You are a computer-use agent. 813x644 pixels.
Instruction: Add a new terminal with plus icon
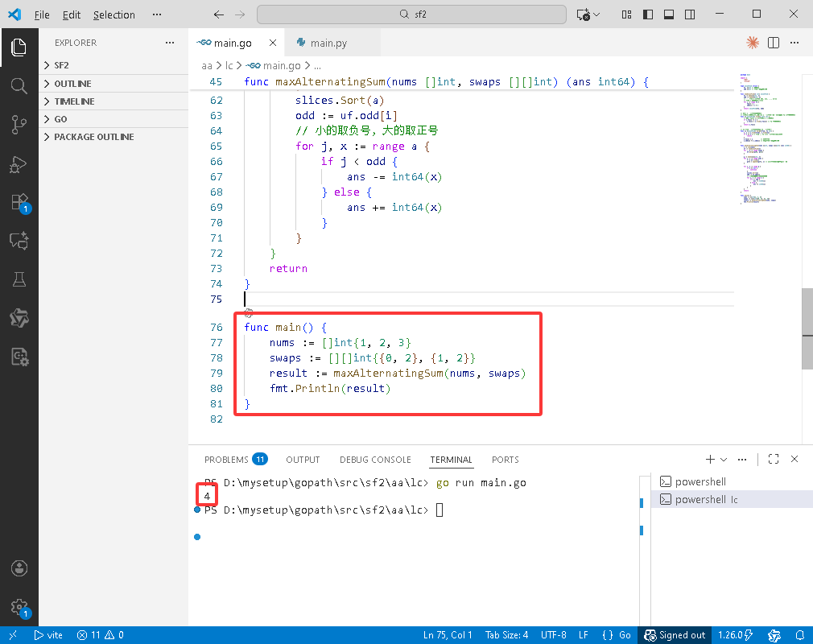[x=710, y=459]
